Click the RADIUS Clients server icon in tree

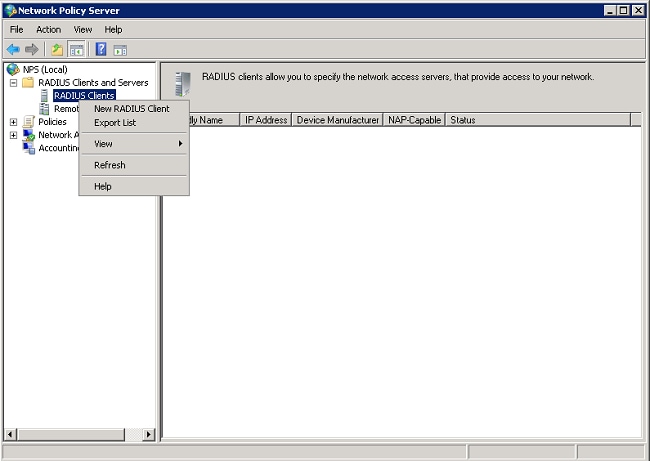tap(44, 96)
